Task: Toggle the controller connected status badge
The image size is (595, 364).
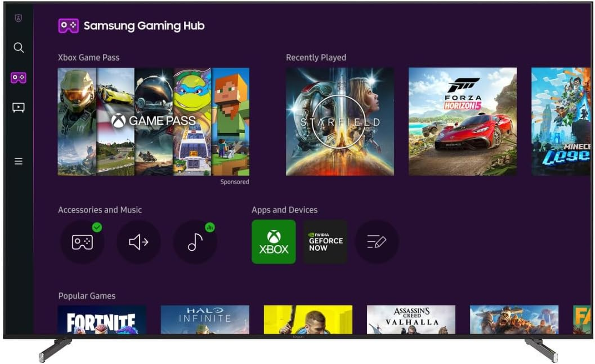Action: coord(96,227)
